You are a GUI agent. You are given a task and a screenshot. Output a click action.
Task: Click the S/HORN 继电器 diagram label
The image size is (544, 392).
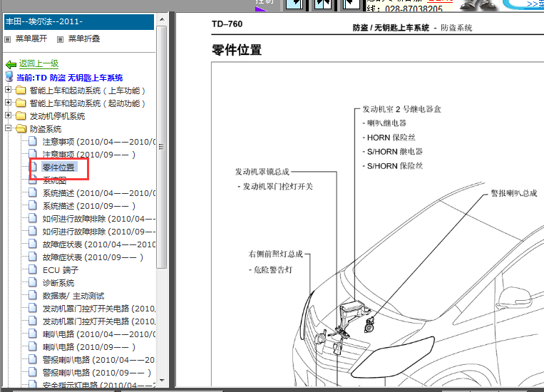click(395, 152)
